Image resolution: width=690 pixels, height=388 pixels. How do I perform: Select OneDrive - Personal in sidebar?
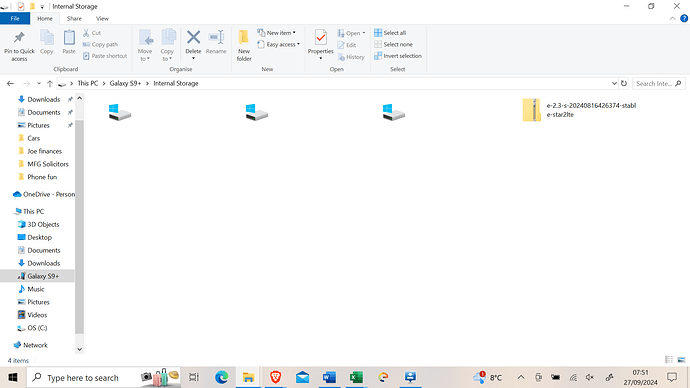[44, 194]
